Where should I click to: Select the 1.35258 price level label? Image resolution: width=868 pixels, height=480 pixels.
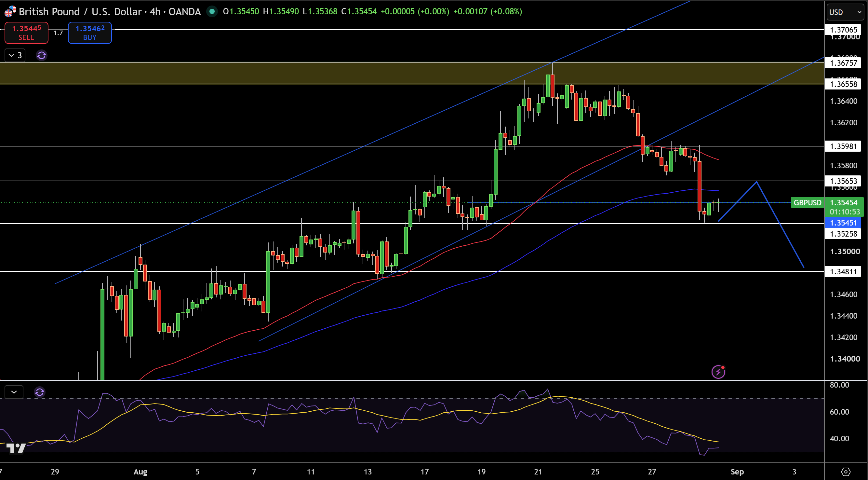pyautogui.click(x=843, y=234)
